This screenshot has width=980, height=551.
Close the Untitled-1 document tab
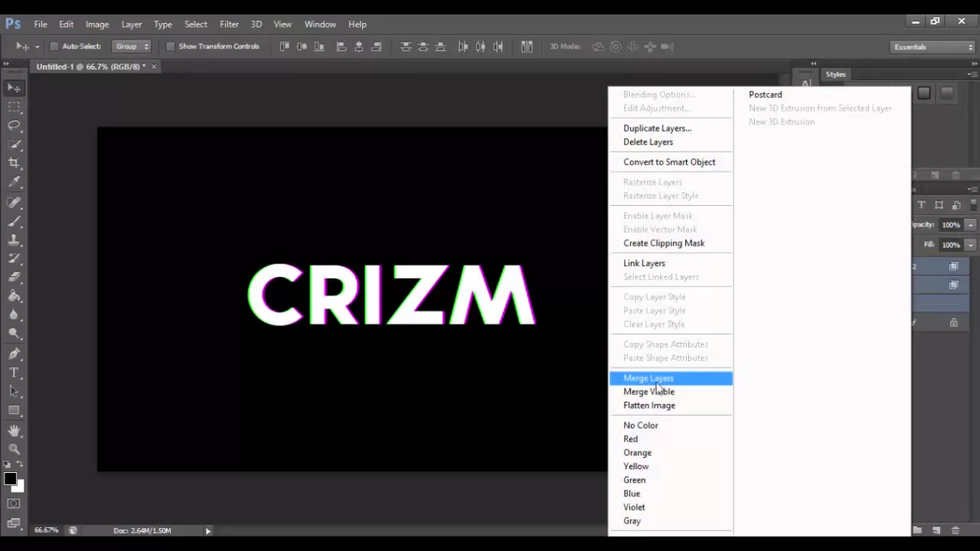pos(154,67)
